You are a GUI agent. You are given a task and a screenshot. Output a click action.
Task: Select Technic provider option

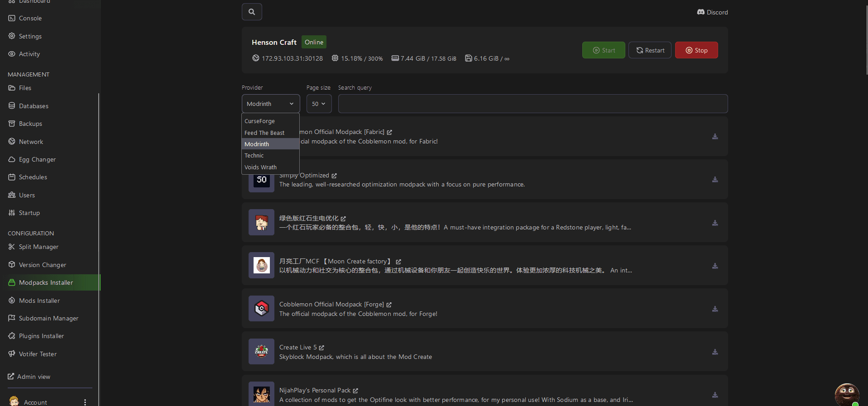(271, 155)
